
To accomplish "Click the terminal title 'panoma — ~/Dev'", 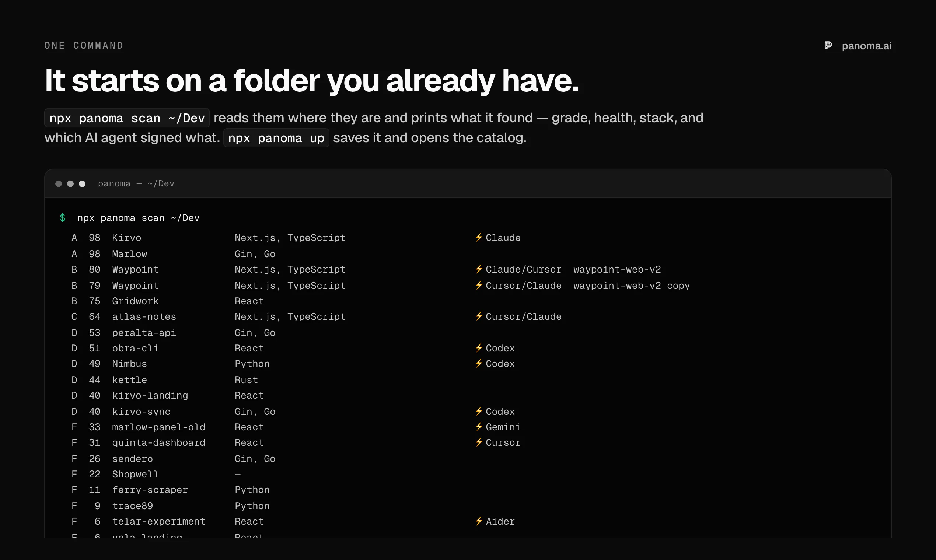I will (x=136, y=184).
